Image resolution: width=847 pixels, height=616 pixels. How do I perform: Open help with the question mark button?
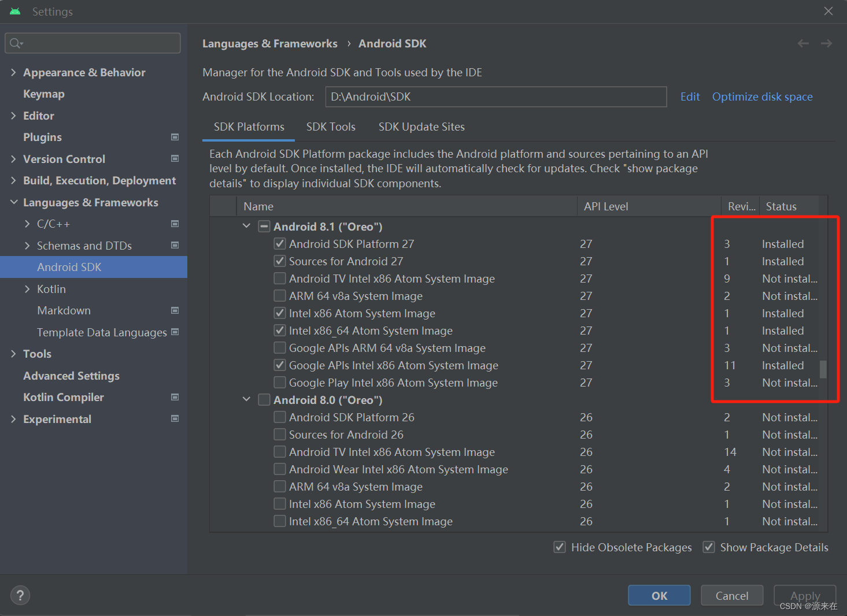click(20, 595)
